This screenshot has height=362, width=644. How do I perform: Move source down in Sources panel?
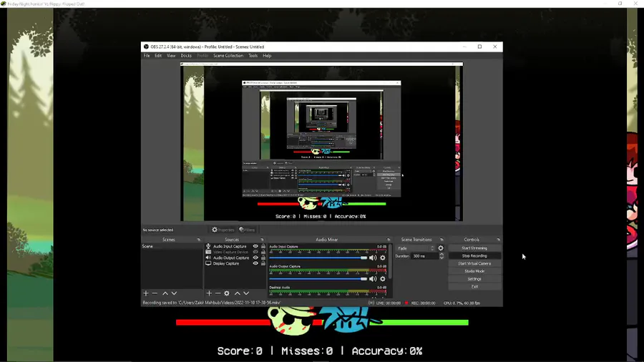pyautogui.click(x=246, y=293)
